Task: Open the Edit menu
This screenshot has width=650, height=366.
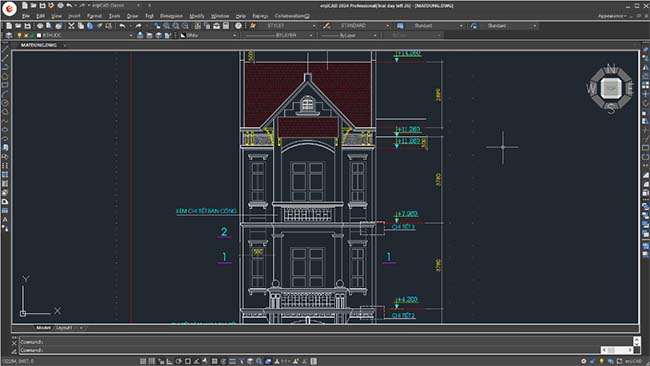Action: [40, 16]
